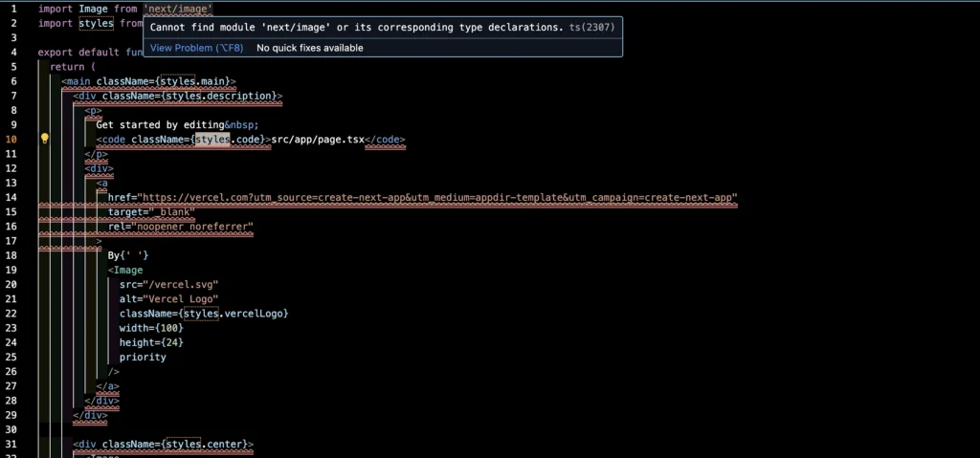Click line number 19 for the Image tag

point(11,270)
